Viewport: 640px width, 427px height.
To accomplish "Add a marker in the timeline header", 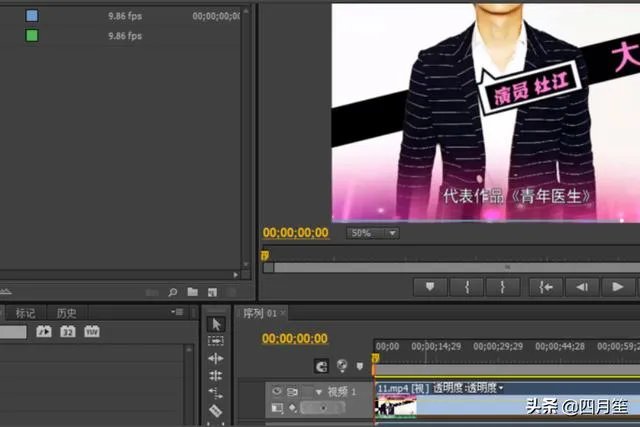I will point(360,366).
